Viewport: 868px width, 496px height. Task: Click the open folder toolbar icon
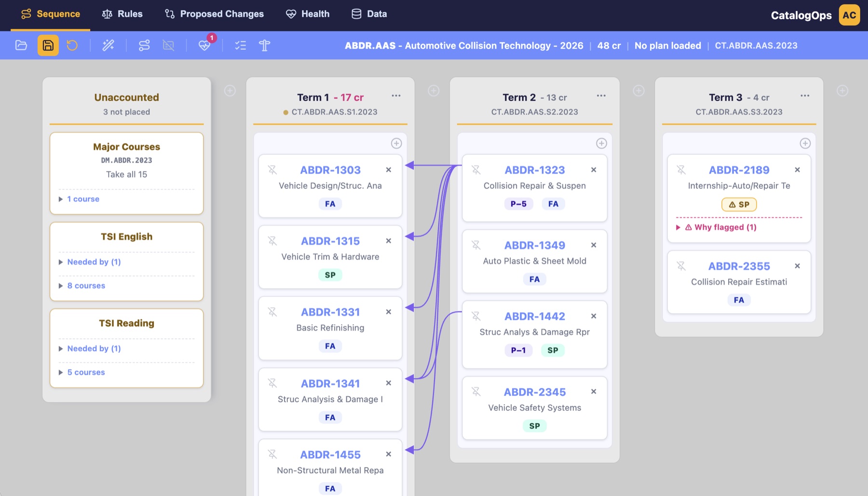tap(21, 45)
